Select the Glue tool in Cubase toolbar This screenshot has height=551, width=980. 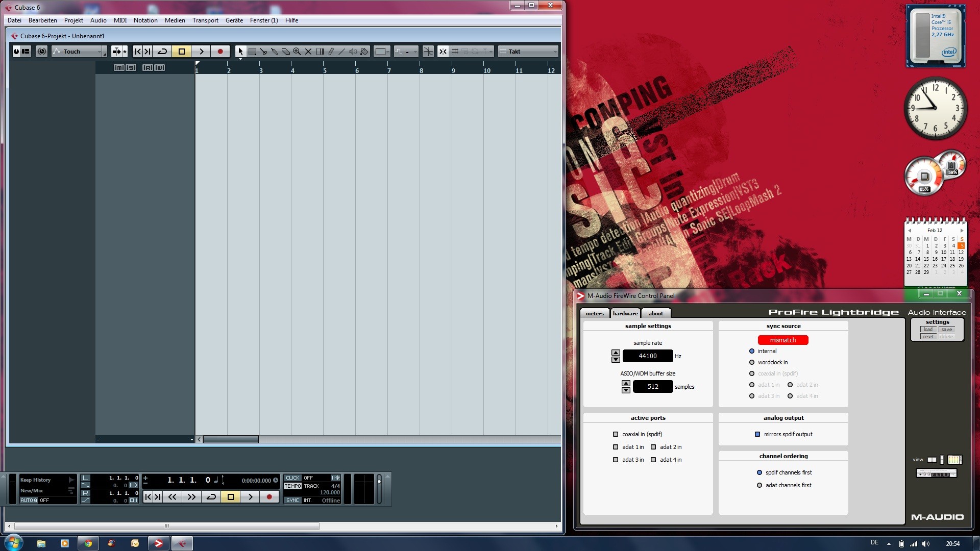coord(275,52)
